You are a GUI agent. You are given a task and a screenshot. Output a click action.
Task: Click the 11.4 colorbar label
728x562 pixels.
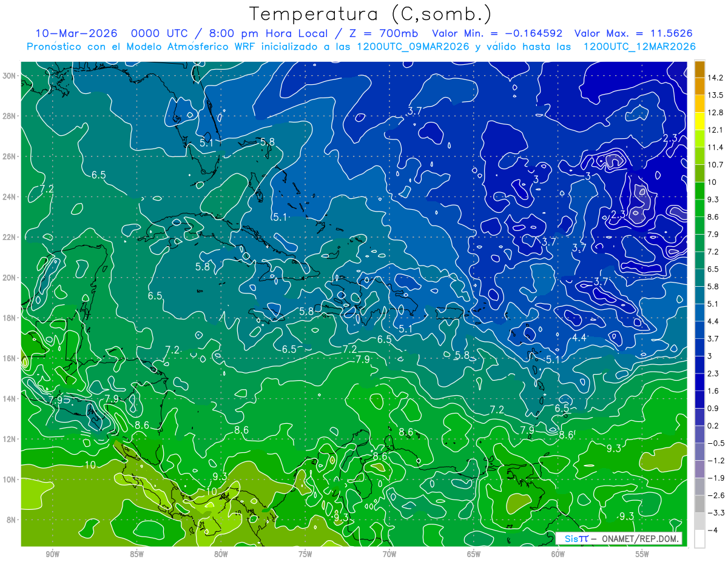point(715,147)
